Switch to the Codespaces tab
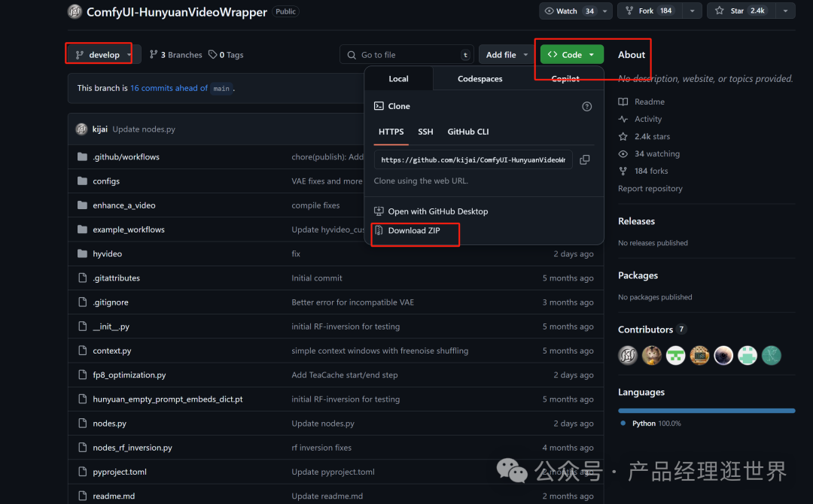This screenshot has width=813, height=504. pyautogui.click(x=480, y=79)
